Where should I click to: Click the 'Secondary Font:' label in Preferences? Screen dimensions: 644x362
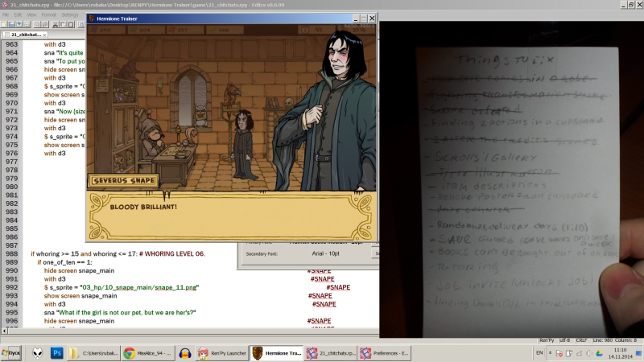[x=262, y=253]
